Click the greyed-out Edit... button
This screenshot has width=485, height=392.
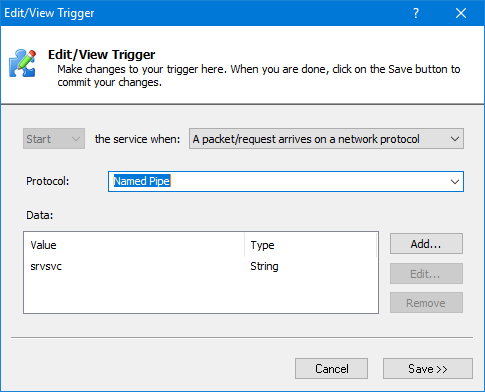[x=426, y=274]
